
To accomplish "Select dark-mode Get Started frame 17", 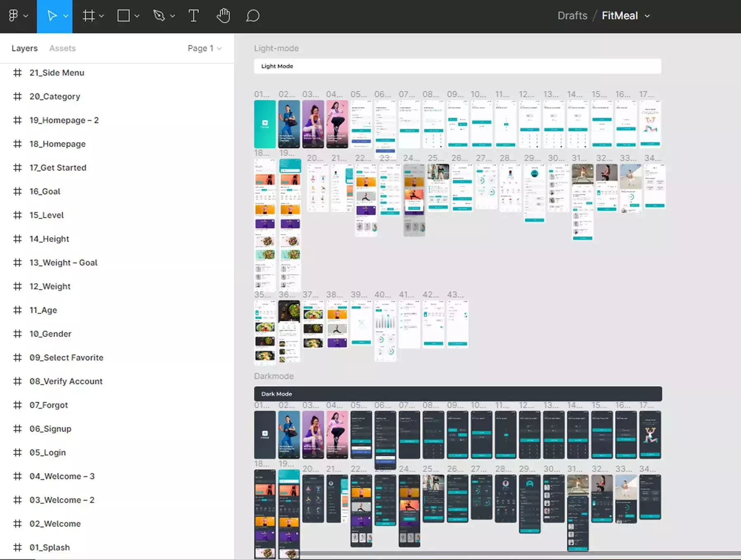I will [x=650, y=435].
